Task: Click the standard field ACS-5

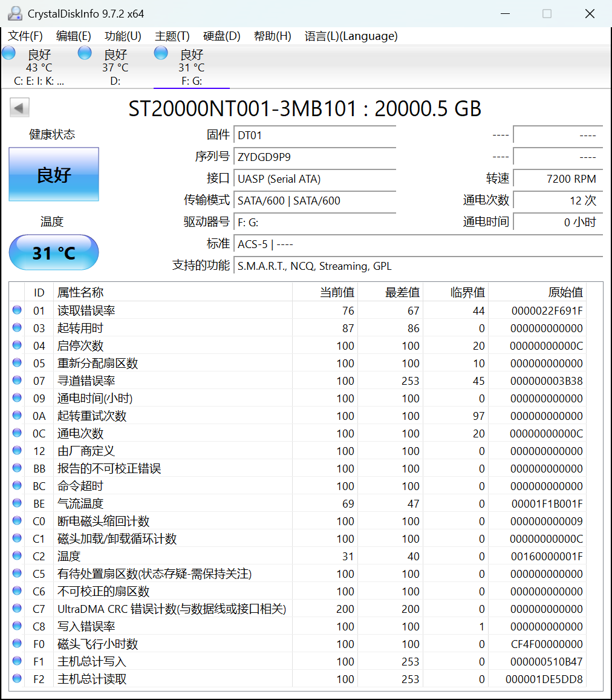Action: pyautogui.click(x=418, y=244)
